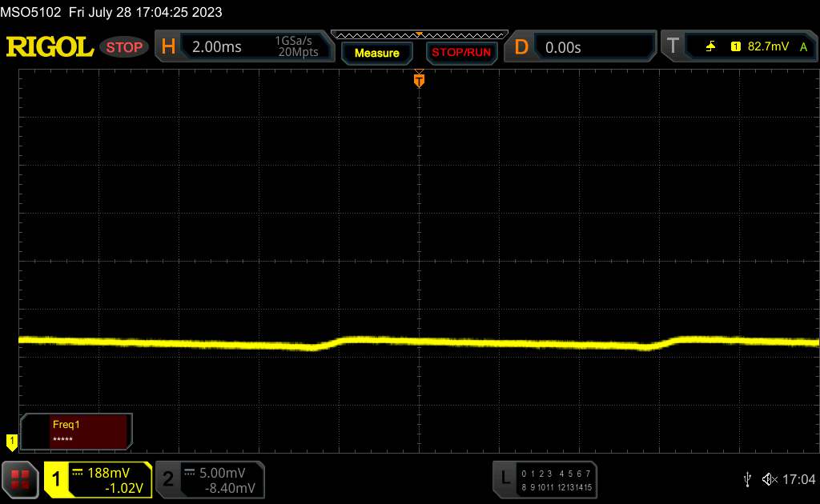This screenshot has width=820, height=504.
Task: Open the Measure menu
Action: (x=376, y=53)
